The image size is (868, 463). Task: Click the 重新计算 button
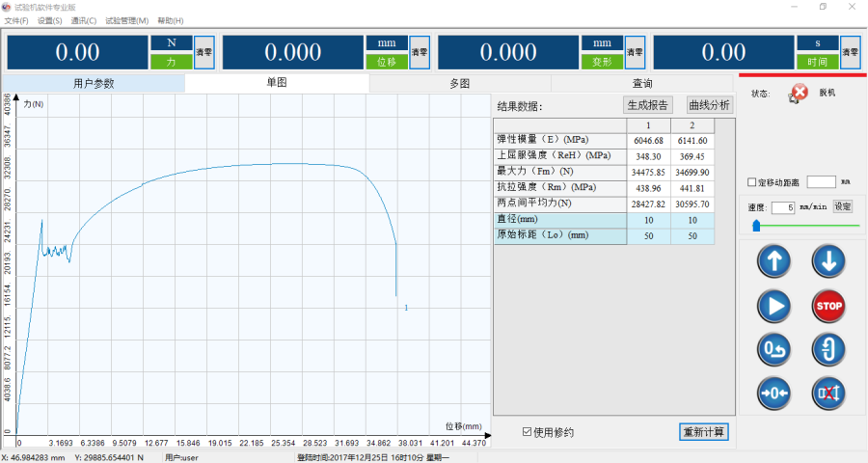pyautogui.click(x=704, y=431)
